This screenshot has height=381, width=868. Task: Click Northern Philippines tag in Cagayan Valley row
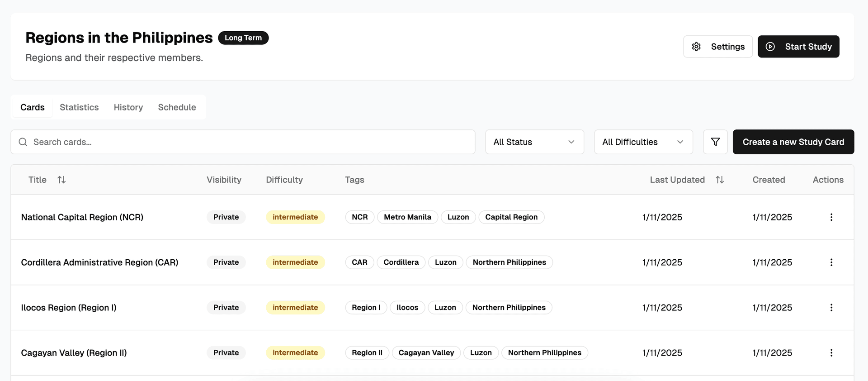545,353
